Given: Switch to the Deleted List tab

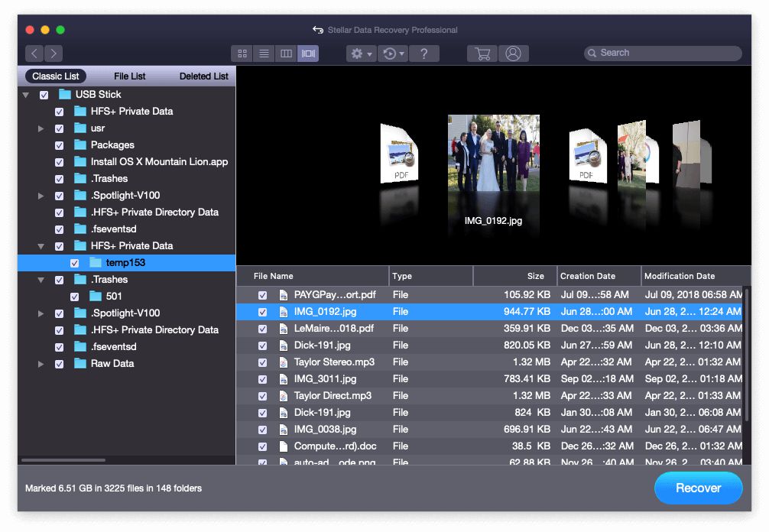Looking at the screenshot, I should [203, 76].
